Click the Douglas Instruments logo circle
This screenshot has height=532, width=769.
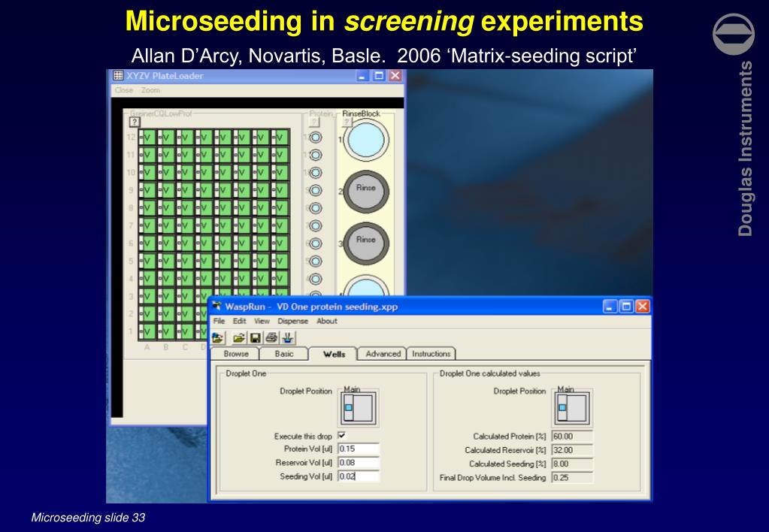(734, 35)
